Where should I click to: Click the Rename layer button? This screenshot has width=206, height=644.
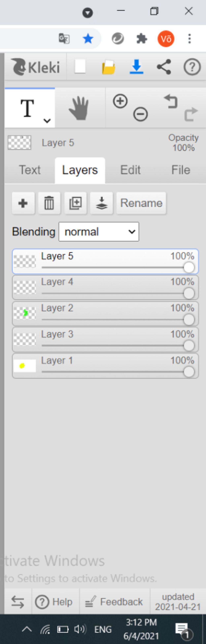141,203
